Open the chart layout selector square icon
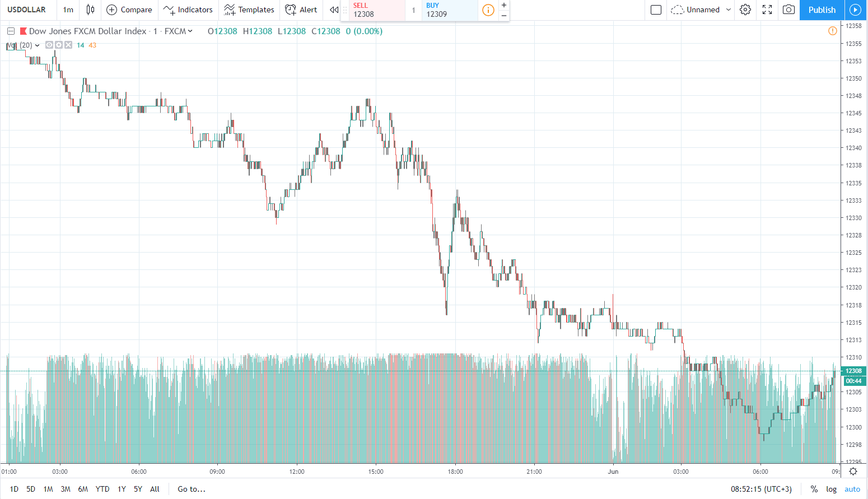This screenshot has width=868, height=499. 656,10
